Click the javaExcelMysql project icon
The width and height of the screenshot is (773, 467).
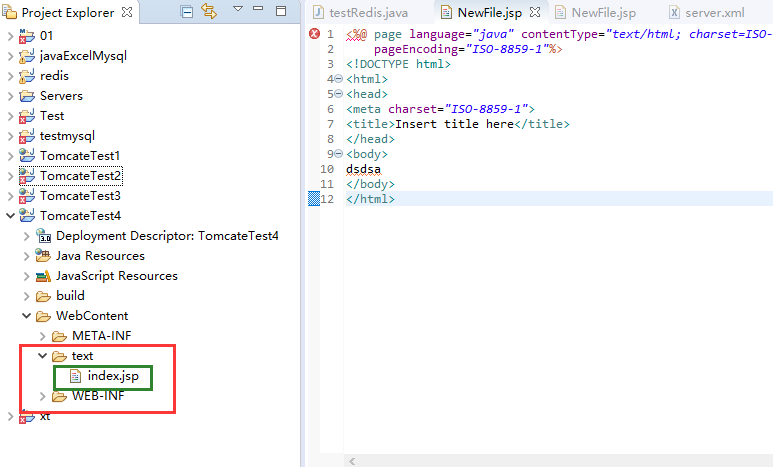point(27,56)
